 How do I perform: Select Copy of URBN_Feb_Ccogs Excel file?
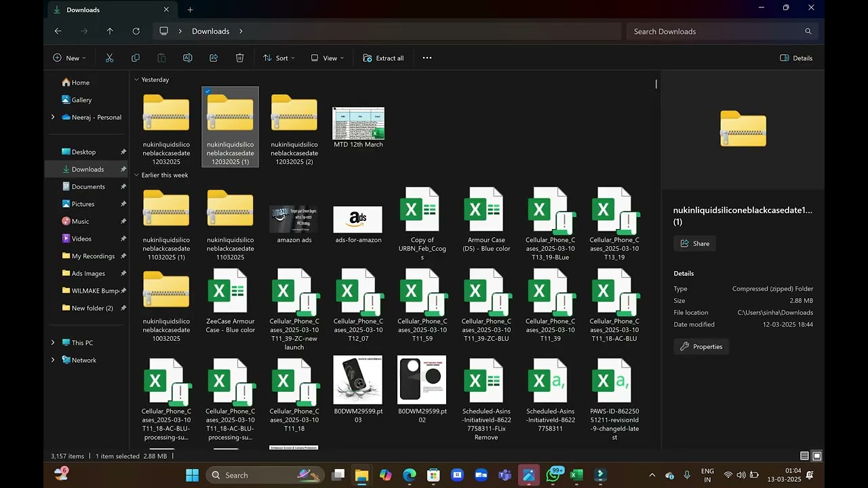point(422,224)
